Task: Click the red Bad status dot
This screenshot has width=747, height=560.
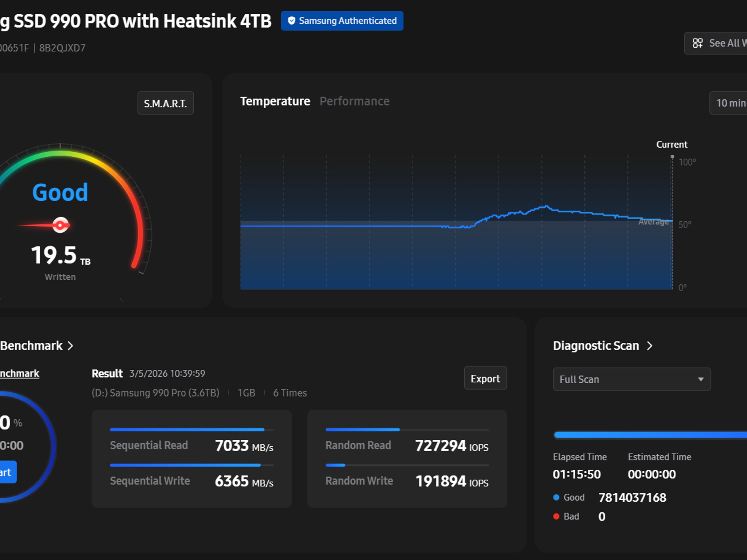Action: [x=556, y=516]
